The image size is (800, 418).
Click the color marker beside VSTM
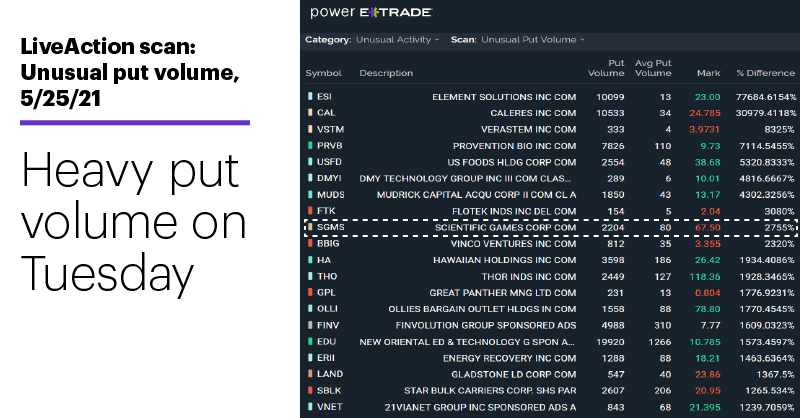tap(310, 129)
